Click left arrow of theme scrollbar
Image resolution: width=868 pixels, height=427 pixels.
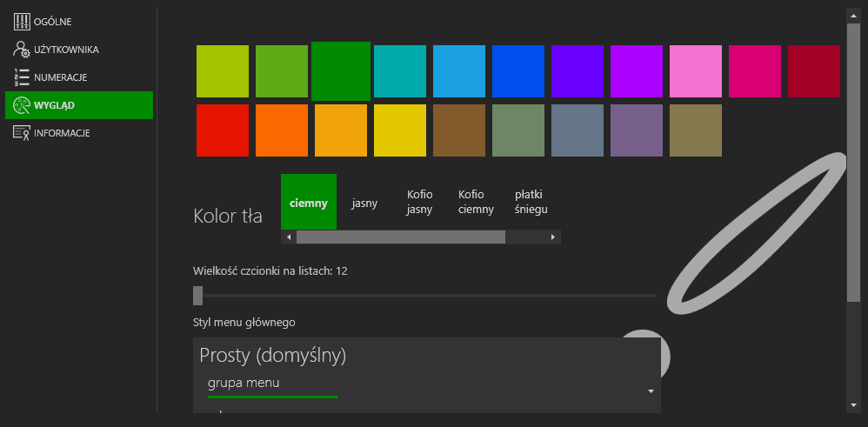(x=289, y=237)
